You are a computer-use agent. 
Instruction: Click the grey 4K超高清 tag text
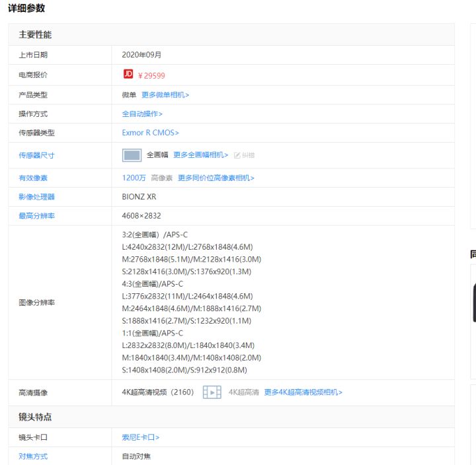point(244,392)
